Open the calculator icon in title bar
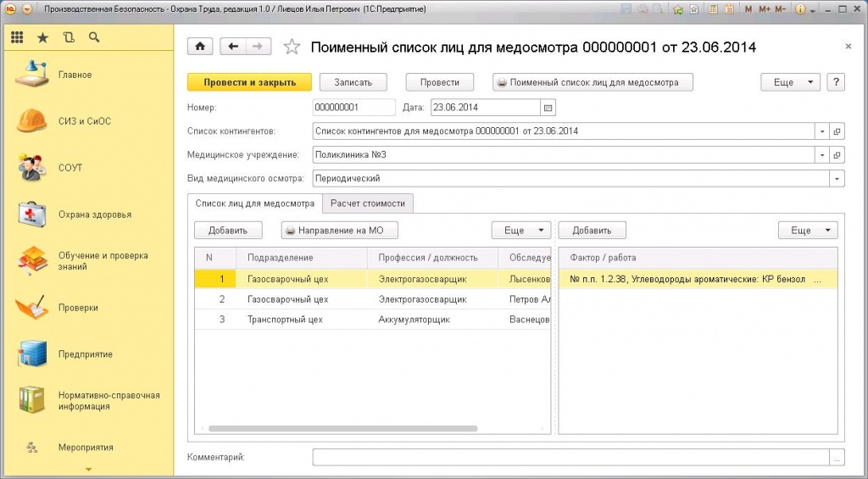Viewport: 868px width, 479px height. pos(713,9)
